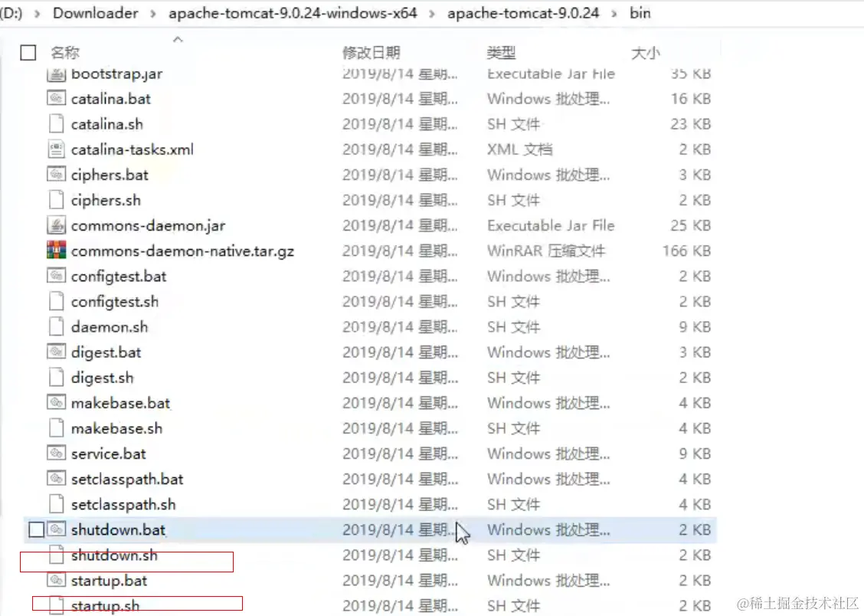Sort files by 名称 column header
This screenshot has width=864, height=616.
pyautogui.click(x=65, y=53)
